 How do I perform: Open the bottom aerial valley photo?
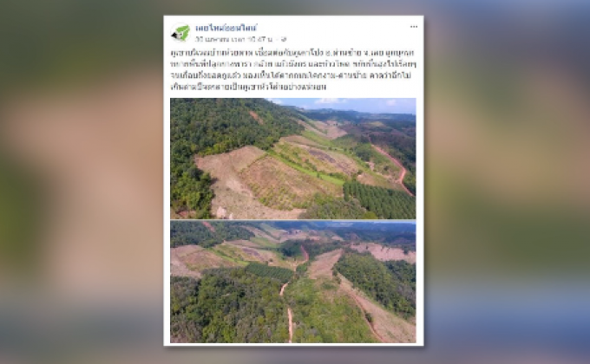[x=292, y=282]
